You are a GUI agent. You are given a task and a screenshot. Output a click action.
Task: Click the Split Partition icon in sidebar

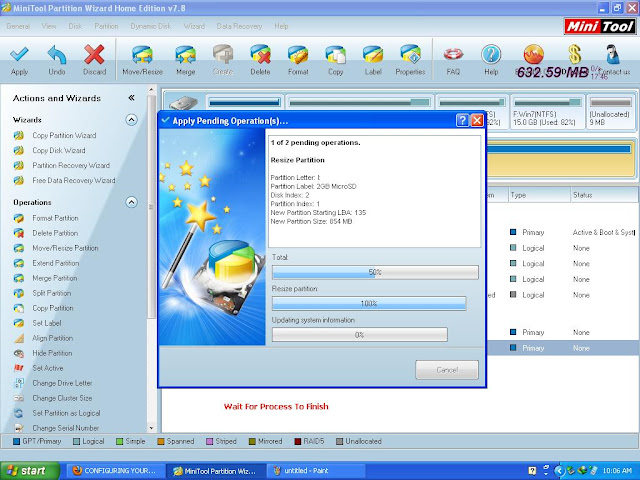19,293
